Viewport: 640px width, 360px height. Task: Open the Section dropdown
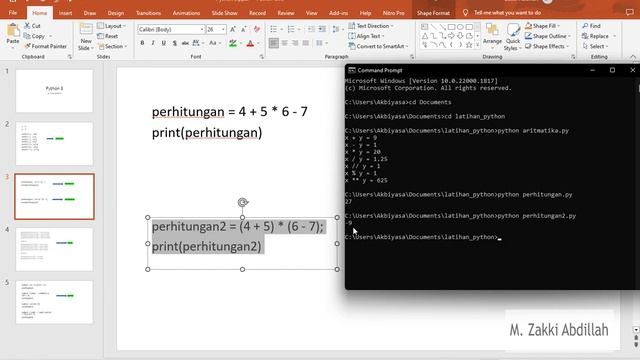tap(112, 46)
